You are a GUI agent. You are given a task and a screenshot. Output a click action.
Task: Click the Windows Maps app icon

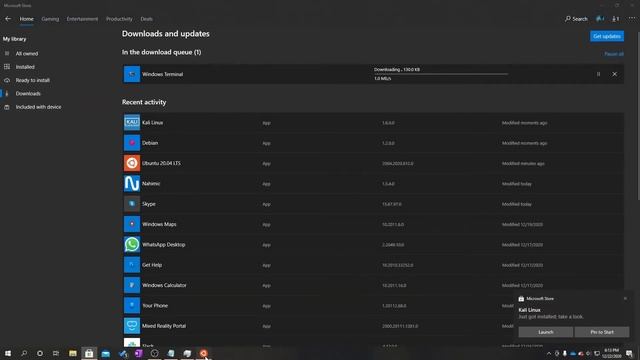pyautogui.click(x=132, y=224)
